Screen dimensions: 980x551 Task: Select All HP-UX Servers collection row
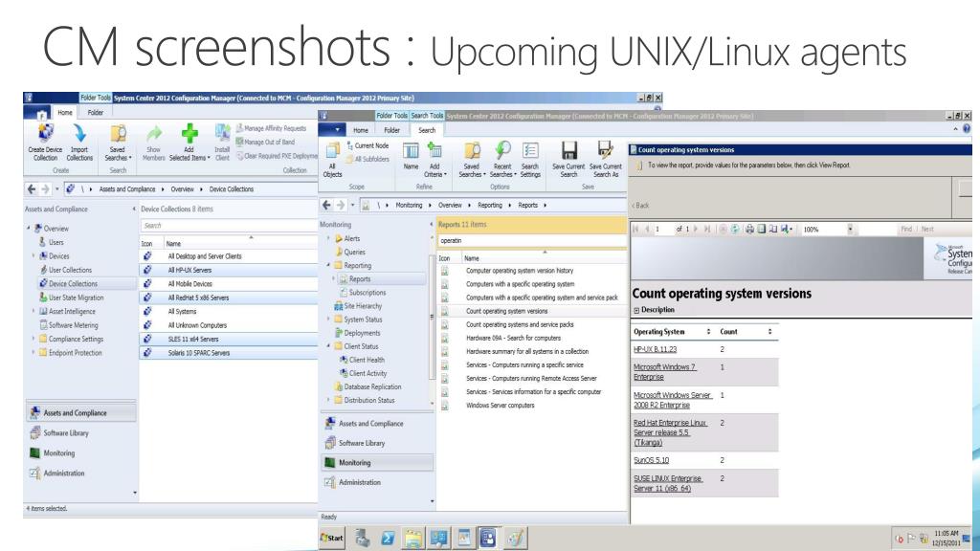pos(229,270)
